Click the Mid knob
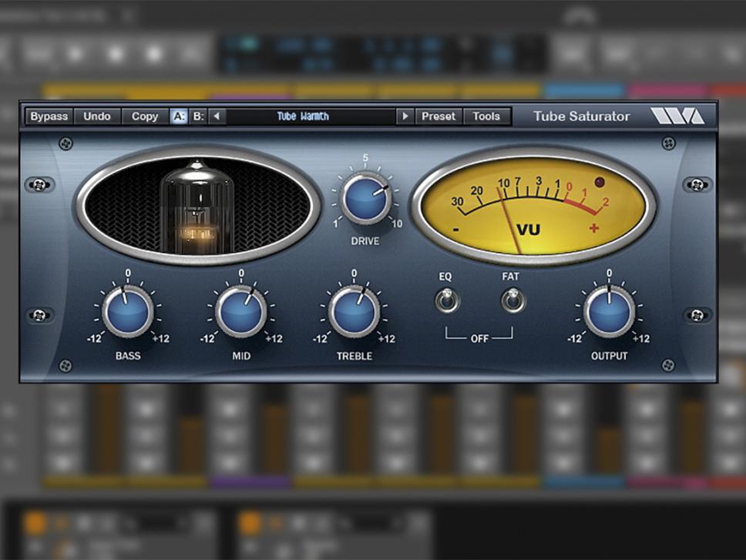 (240, 312)
